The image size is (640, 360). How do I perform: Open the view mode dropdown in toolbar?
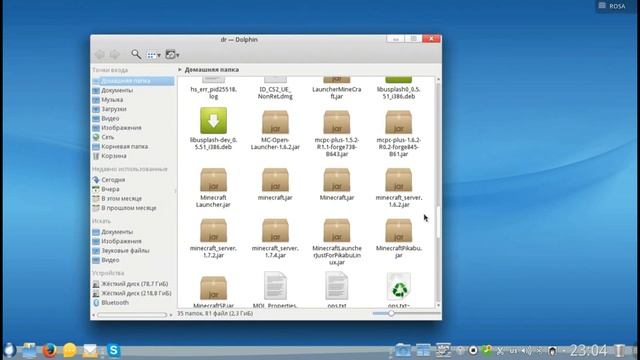click(154, 55)
